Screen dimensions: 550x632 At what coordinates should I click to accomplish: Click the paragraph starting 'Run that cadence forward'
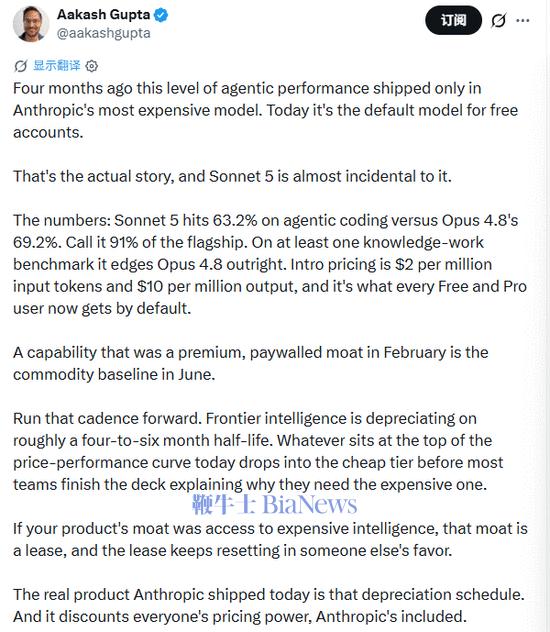click(258, 451)
